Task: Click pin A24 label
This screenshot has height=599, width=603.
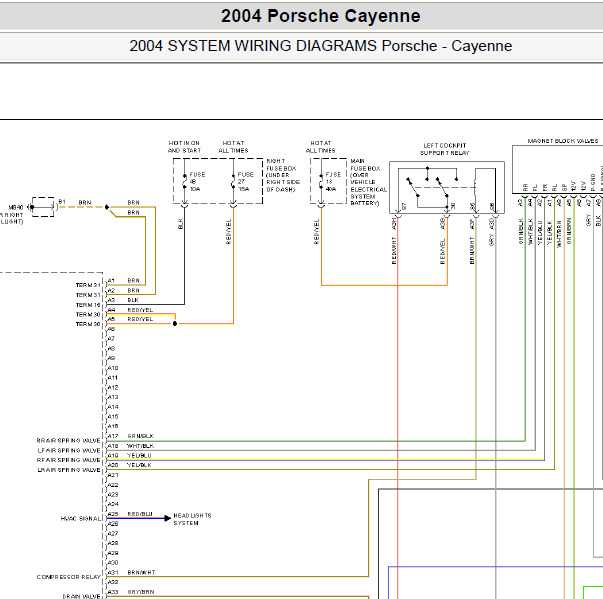Action: pyautogui.click(x=113, y=504)
